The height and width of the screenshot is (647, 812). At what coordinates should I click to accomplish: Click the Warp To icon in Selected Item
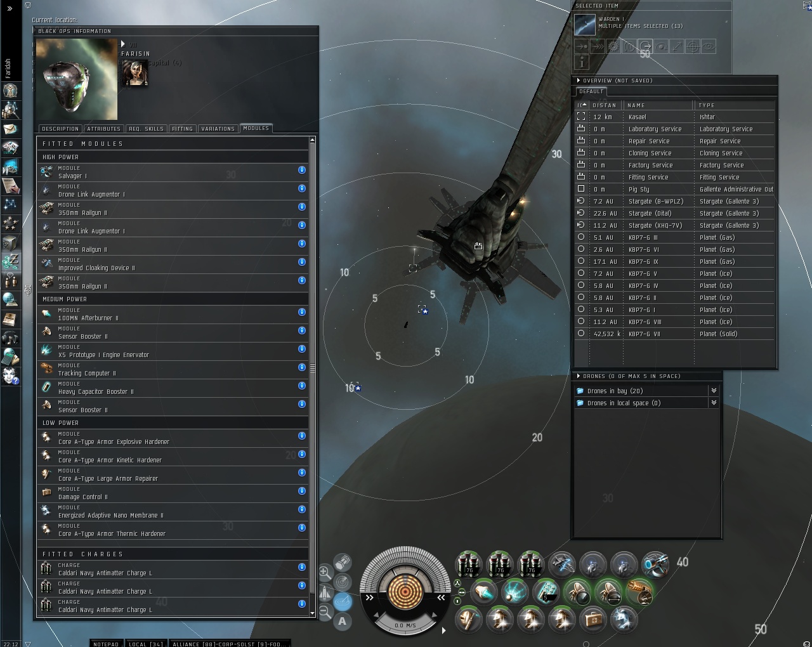598,46
